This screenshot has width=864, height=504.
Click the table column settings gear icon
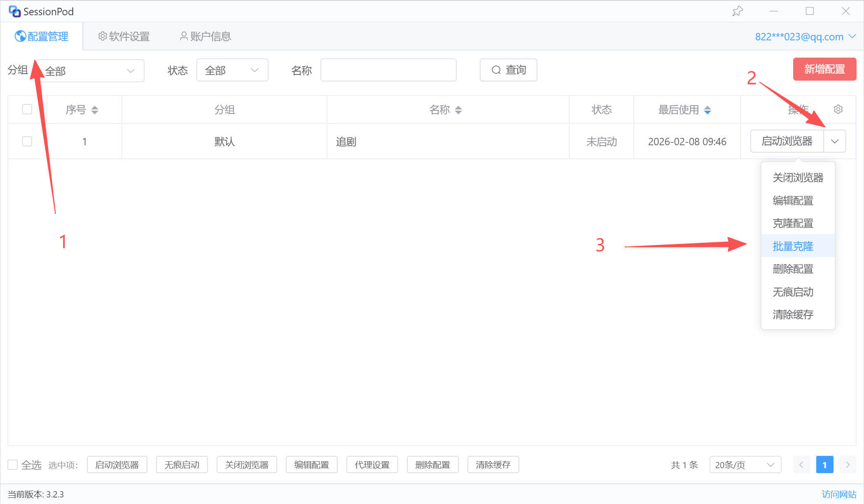(x=838, y=109)
